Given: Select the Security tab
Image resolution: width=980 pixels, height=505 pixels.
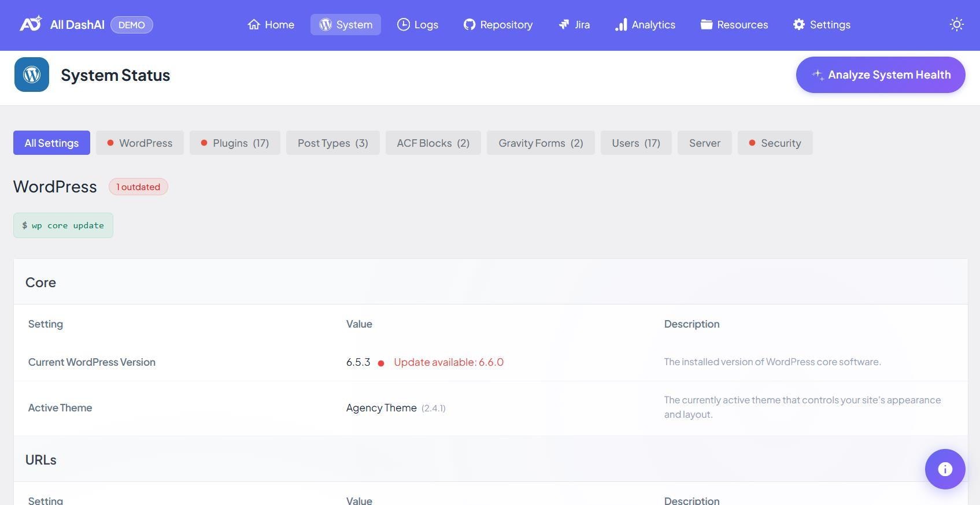Looking at the screenshot, I should pyautogui.click(x=775, y=143).
